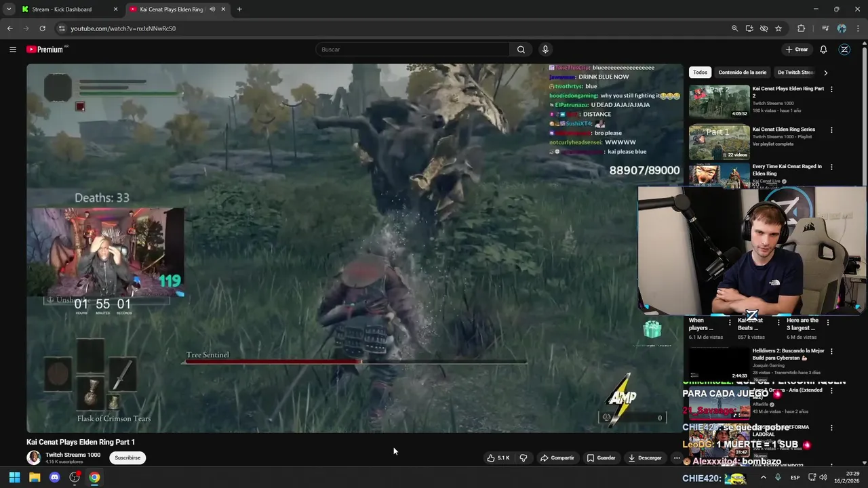
Task: Open Discord from the taskbar
Action: coord(54,477)
